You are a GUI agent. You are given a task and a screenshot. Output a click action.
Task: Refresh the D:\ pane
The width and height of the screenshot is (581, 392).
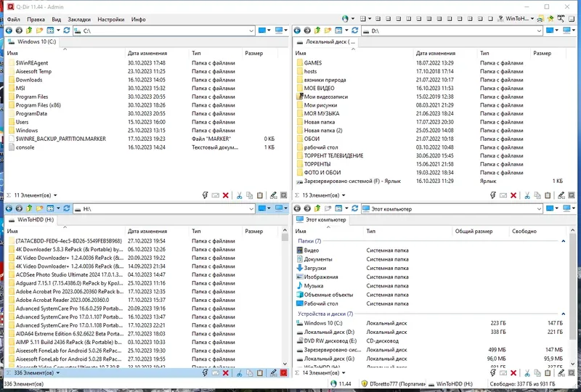coord(355,30)
